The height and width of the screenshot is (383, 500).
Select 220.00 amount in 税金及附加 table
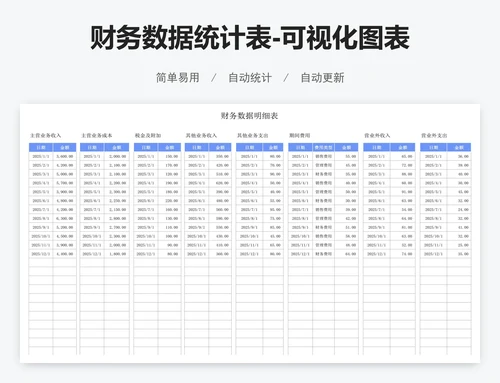point(172,201)
